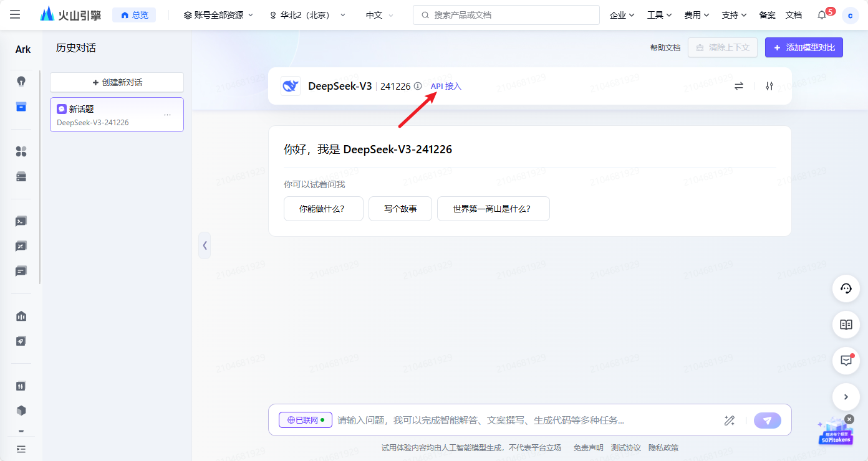Click the lightbulb icon in Ark sidebar
This screenshot has height=461, width=868.
21,82
